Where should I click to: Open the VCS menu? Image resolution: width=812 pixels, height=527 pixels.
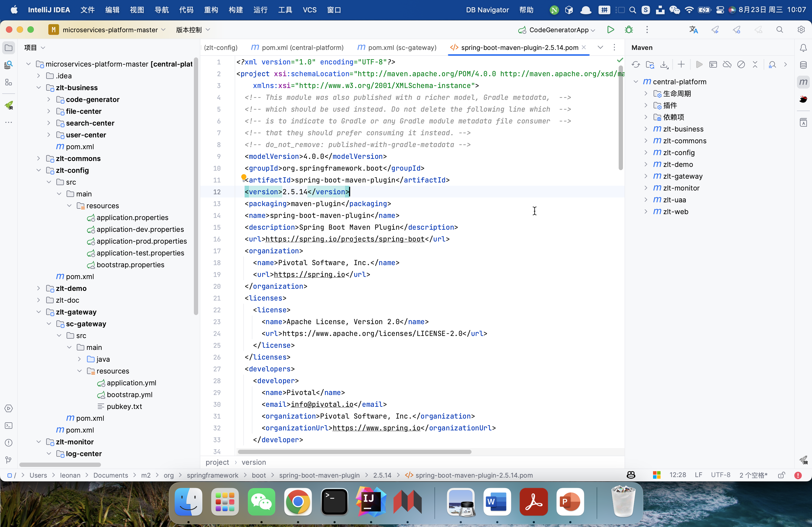tap(309, 10)
